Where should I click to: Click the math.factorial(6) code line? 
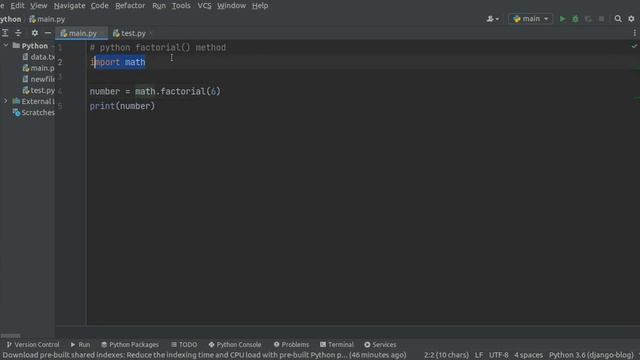[x=155, y=91]
